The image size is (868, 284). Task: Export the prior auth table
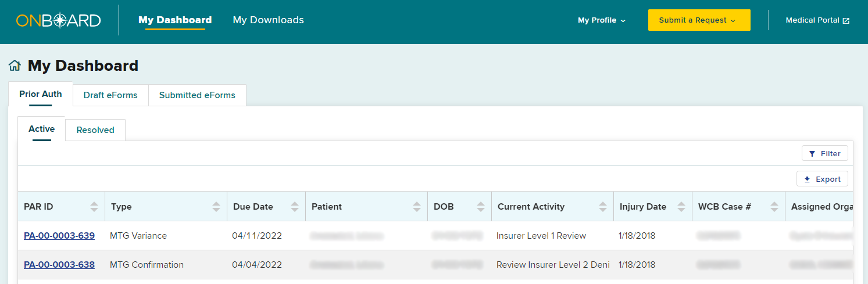pyautogui.click(x=822, y=179)
